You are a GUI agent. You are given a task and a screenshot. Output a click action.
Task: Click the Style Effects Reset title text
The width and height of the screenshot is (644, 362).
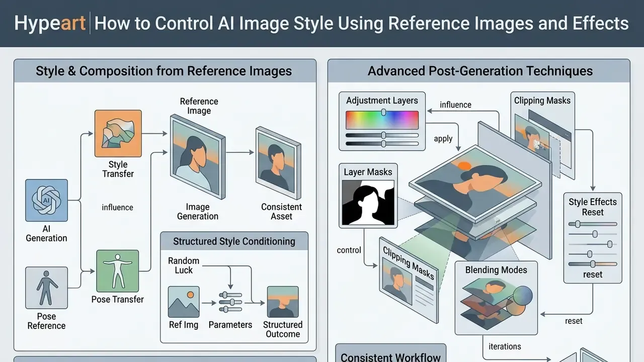pos(593,207)
